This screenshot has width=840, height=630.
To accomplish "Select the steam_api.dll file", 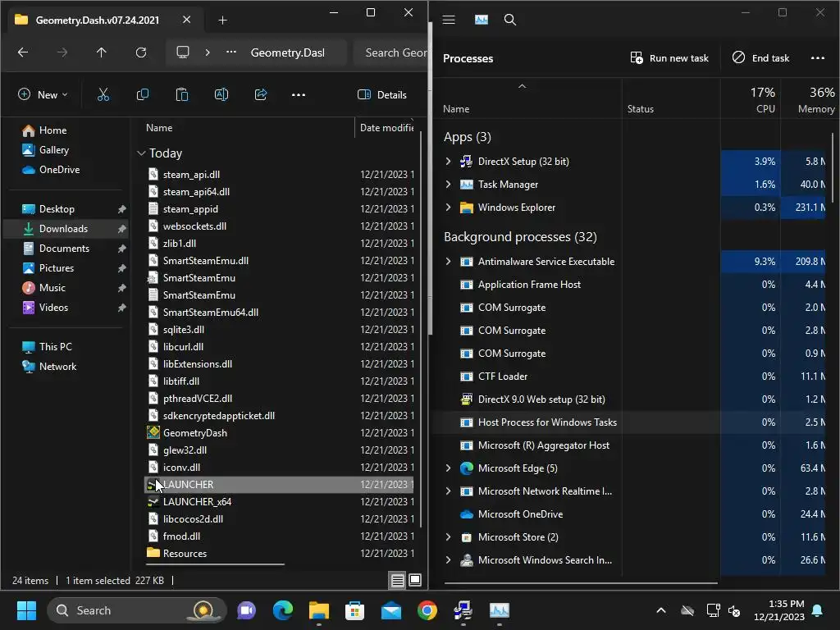I will pyautogui.click(x=279, y=175).
